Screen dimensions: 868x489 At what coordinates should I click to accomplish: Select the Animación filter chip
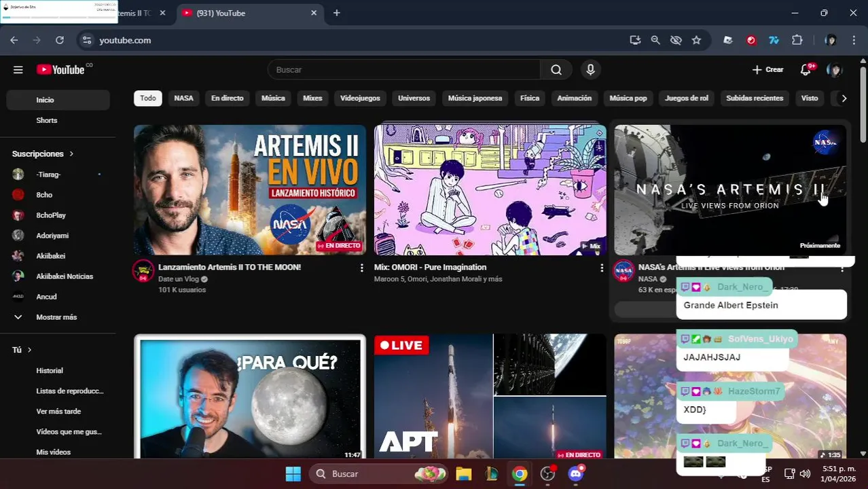[574, 98]
